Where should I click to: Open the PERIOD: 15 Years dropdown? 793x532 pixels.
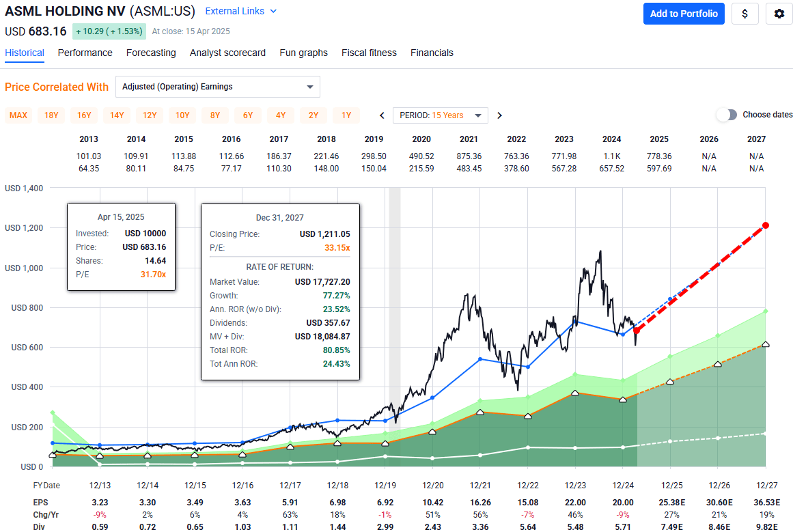click(x=440, y=115)
